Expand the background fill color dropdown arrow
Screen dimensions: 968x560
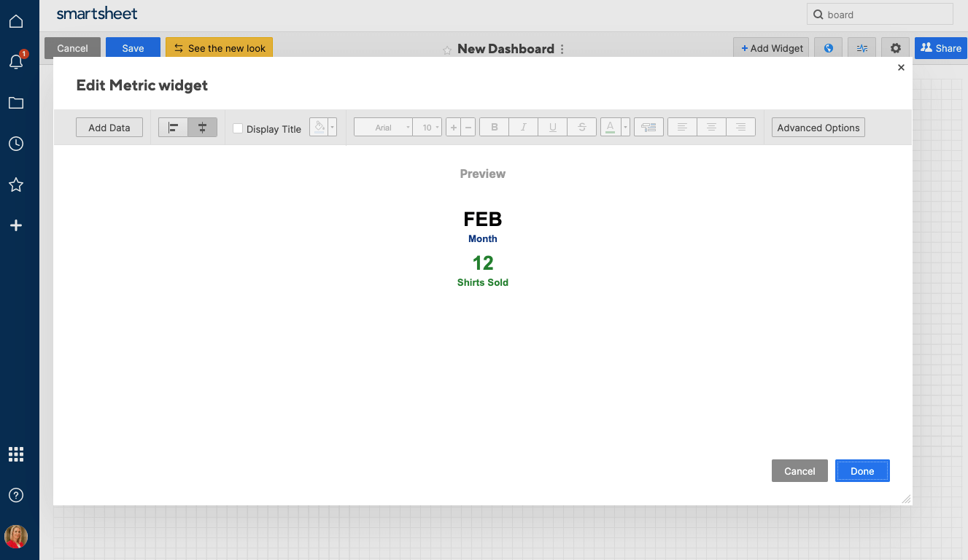pyautogui.click(x=333, y=128)
